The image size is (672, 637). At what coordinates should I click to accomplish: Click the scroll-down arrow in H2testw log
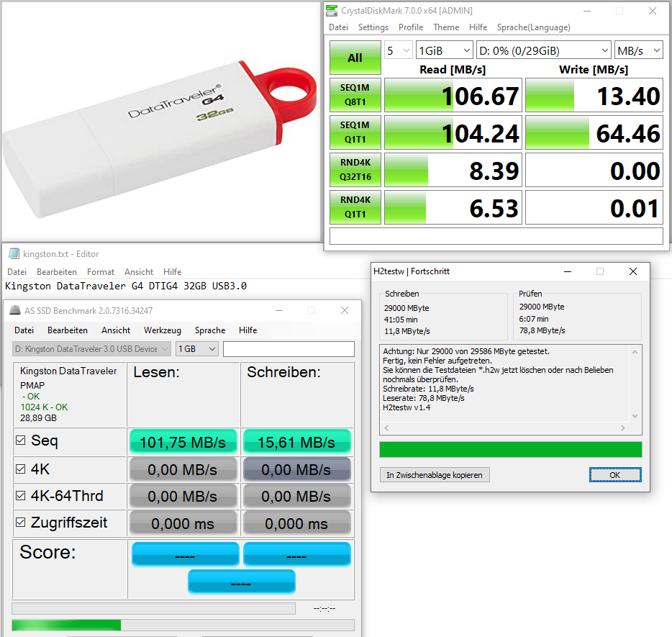click(x=635, y=416)
